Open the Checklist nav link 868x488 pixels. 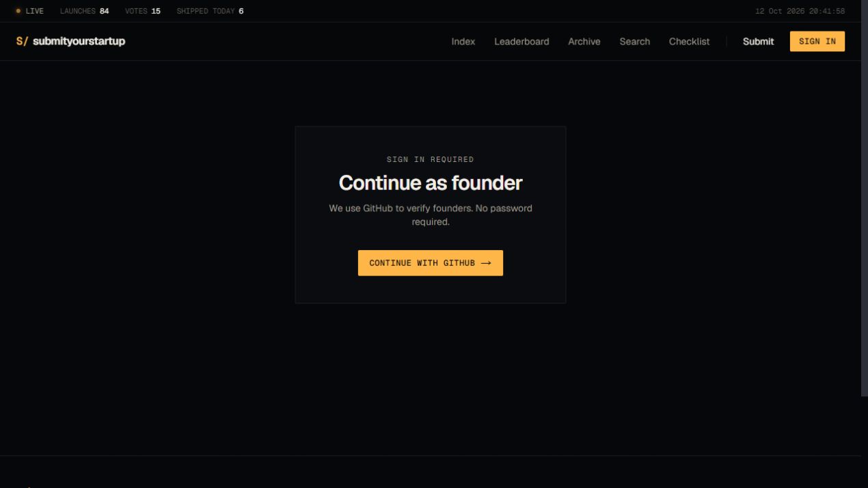(x=689, y=42)
